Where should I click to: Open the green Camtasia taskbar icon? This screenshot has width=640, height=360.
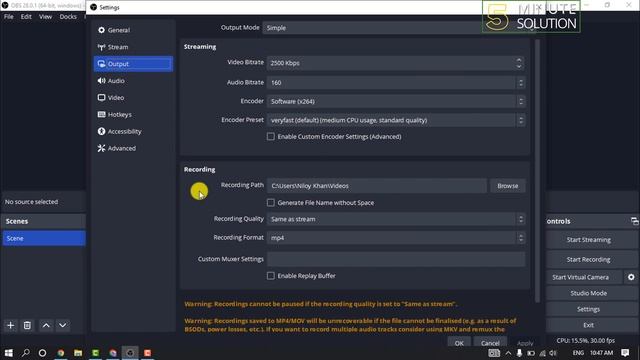click(x=96, y=353)
